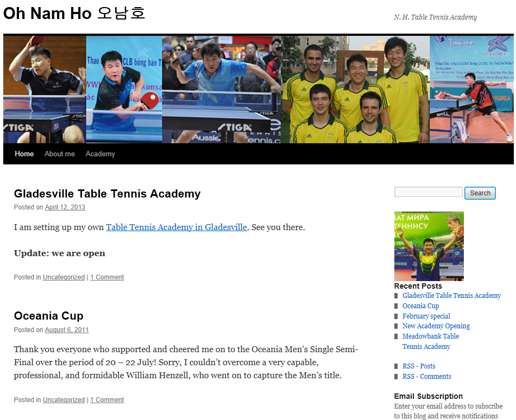Focus the search text field

[x=428, y=192]
